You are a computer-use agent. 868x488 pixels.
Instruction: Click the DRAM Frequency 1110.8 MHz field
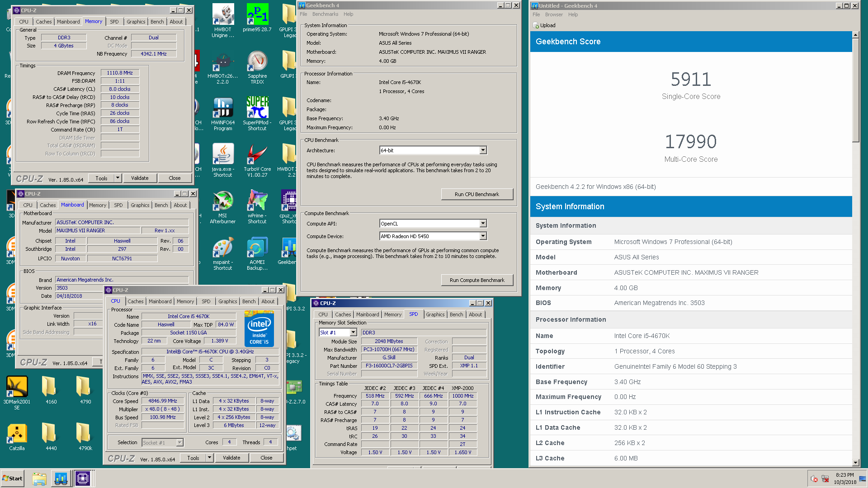[120, 73]
